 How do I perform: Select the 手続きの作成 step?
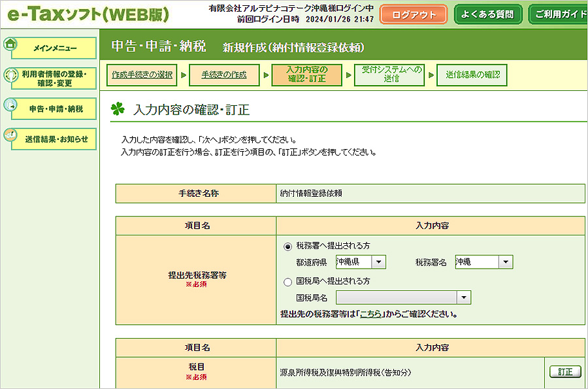(x=223, y=75)
